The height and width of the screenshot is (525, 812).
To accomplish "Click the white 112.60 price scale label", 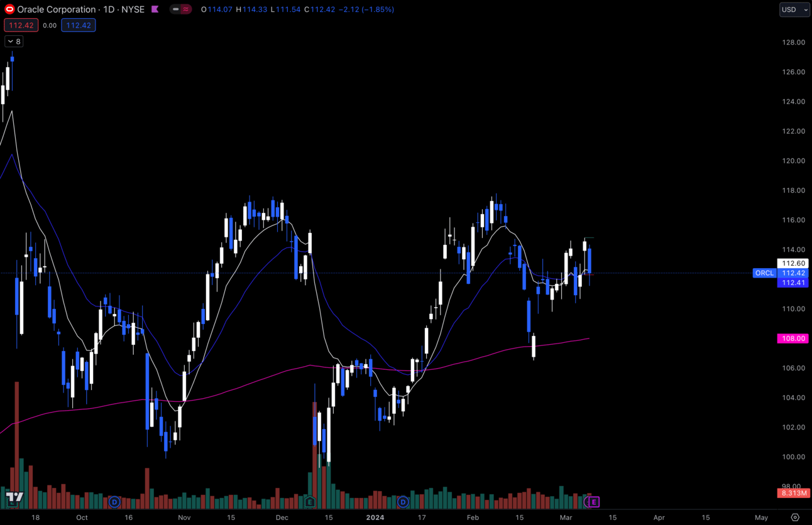I will coord(793,263).
